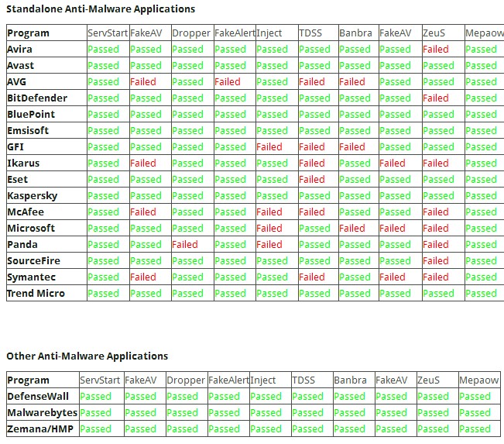The image size is (504, 444).
Task: Select the Kaspersky row name
Action: [x=33, y=195]
